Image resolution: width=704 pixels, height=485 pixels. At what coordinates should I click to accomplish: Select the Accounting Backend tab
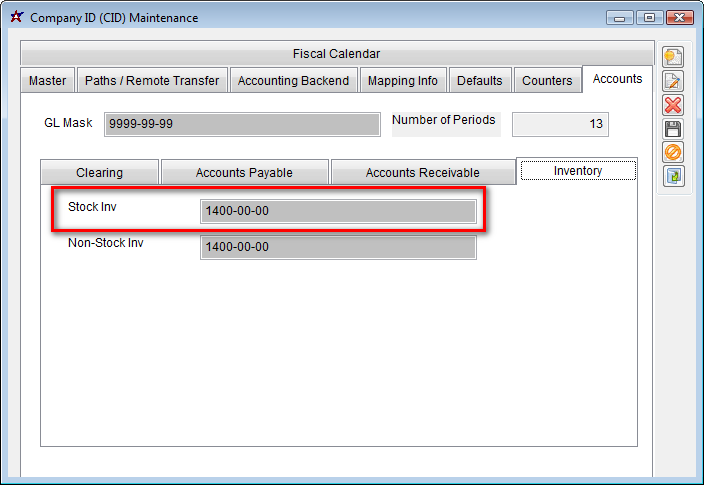point(293,81)
